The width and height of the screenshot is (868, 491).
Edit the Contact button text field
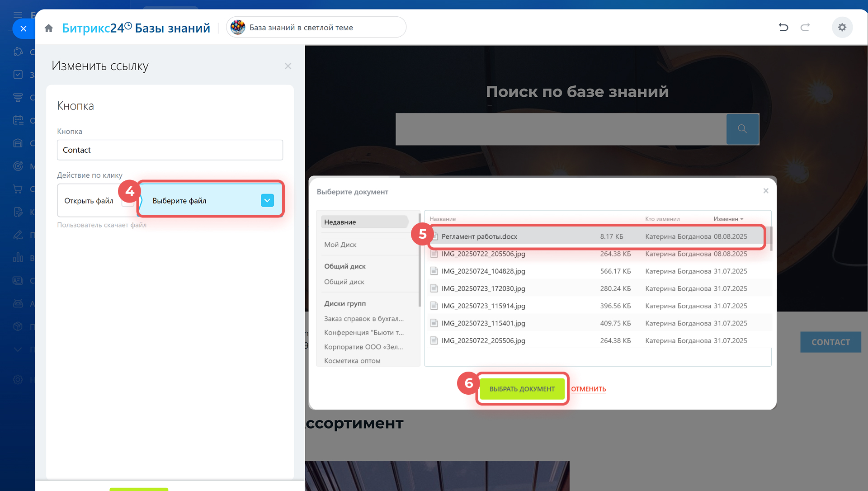pyautogui.click(x=170, y=150)
